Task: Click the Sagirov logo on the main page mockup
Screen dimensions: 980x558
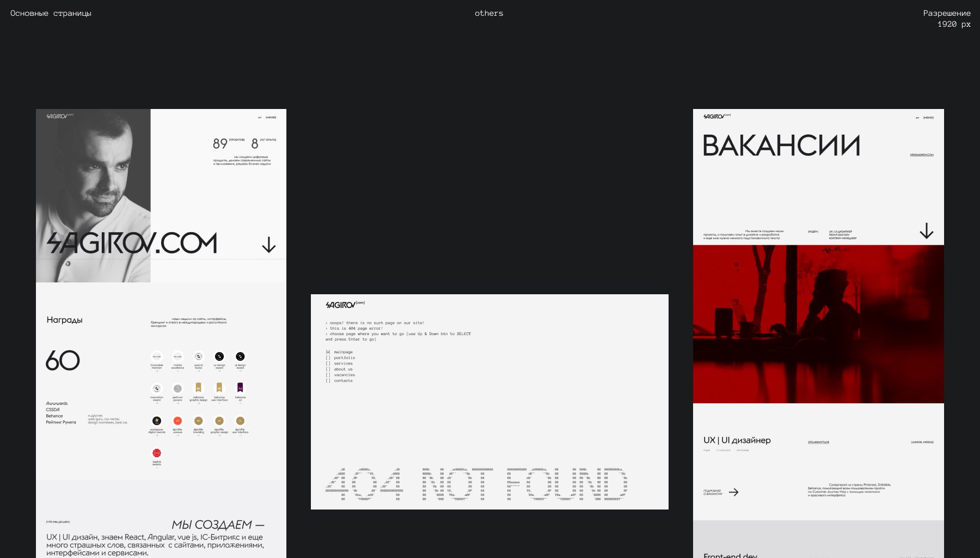Action: point(60,116)
